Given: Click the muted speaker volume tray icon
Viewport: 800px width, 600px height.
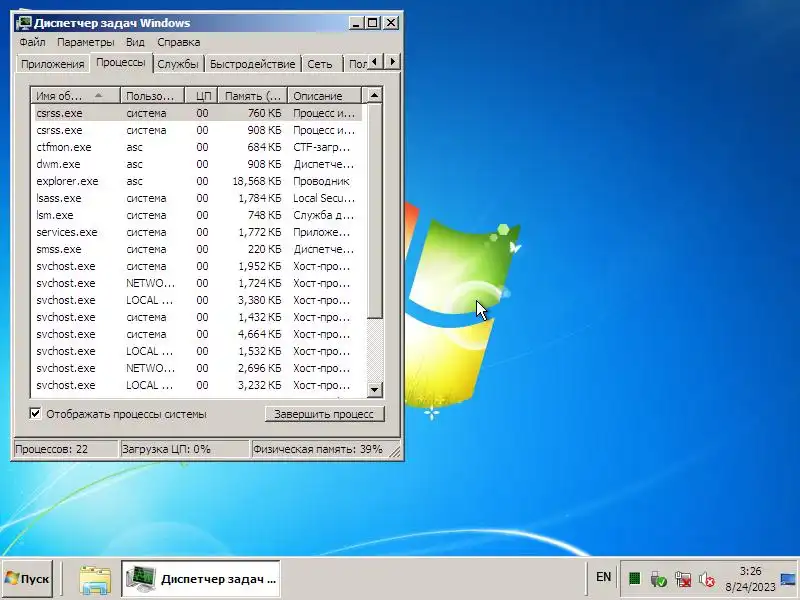Looking at the screenshot, I should [707, 579].
